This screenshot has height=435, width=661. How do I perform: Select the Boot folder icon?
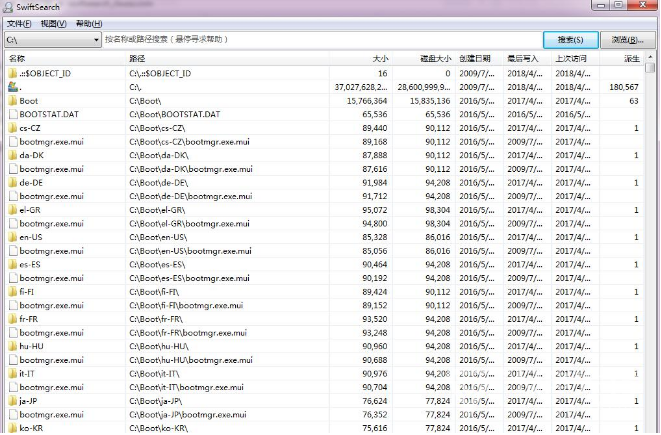(x=13, y=101)
